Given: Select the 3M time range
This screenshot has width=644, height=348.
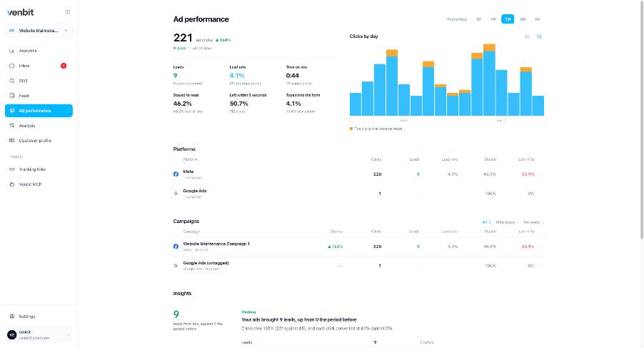Looking at the screenshot, I should [x=523, y=19].
